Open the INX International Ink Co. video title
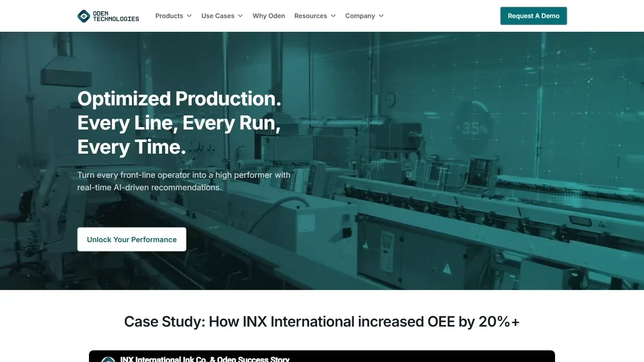This screenshot has width=644, height=362. 204,359
